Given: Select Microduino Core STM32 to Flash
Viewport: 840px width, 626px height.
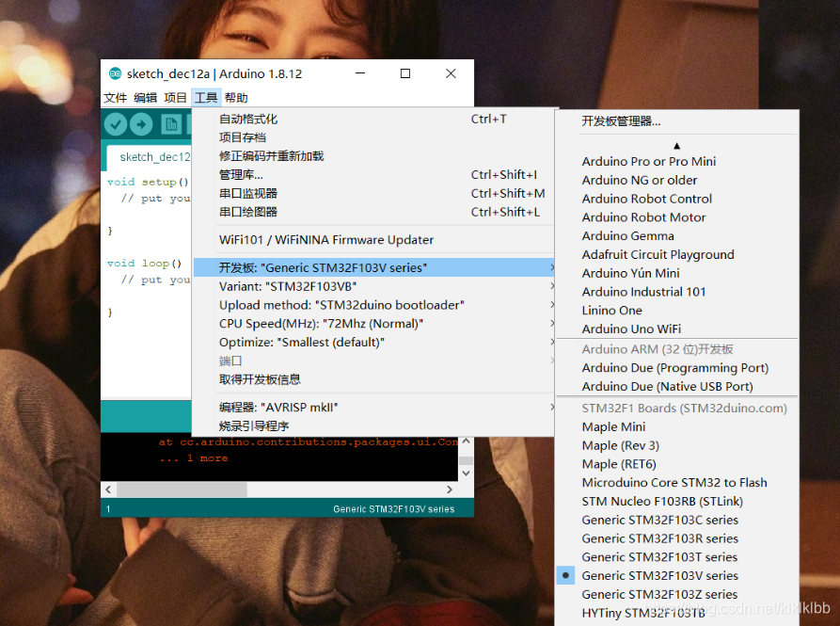Looking at the screenshot, I should (677, 482).
